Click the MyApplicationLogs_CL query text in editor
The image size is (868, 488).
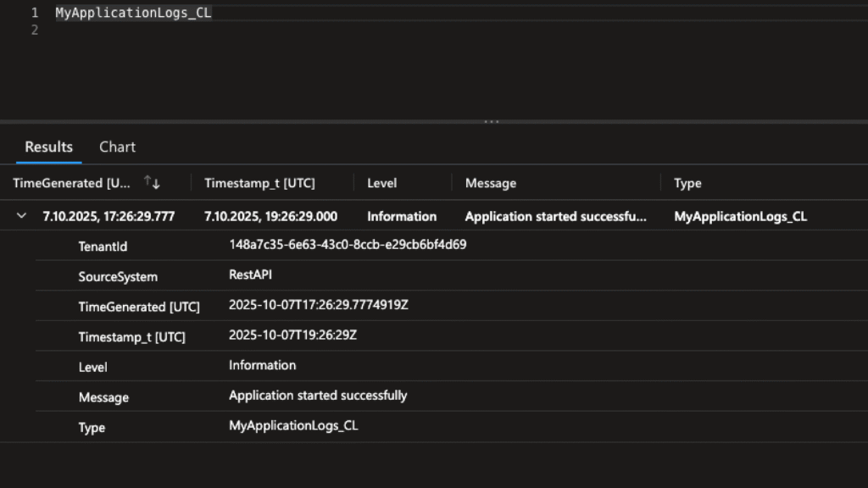click(133, 13)
